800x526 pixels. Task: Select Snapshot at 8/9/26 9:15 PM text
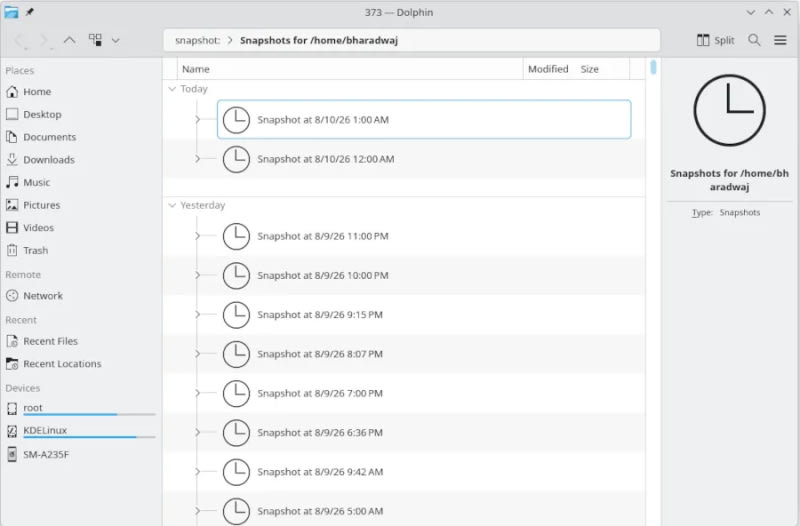click(320, 315)
